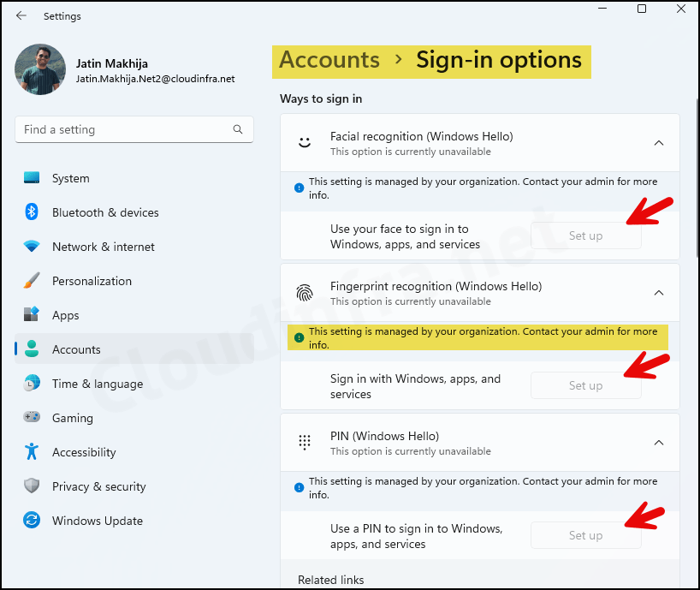This screenshot has height=590, width=700.
Task: Select the Gaming controller icon
Action: 32,418
